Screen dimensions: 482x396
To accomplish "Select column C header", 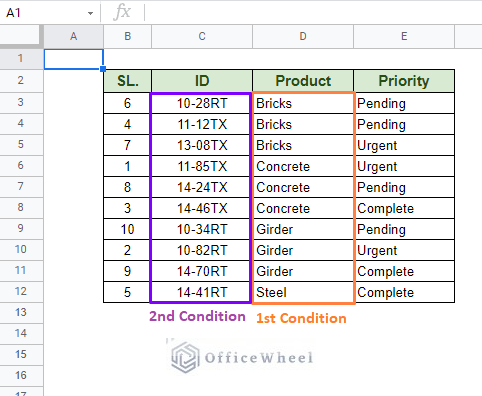I will coord(202,36).
